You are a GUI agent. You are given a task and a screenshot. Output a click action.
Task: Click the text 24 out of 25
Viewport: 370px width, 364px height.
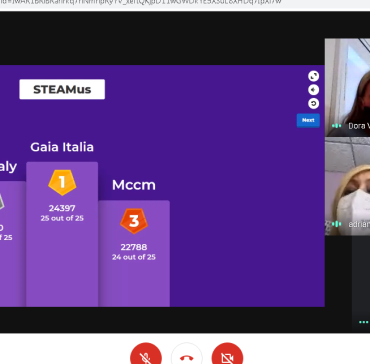(x=134, y=257)
